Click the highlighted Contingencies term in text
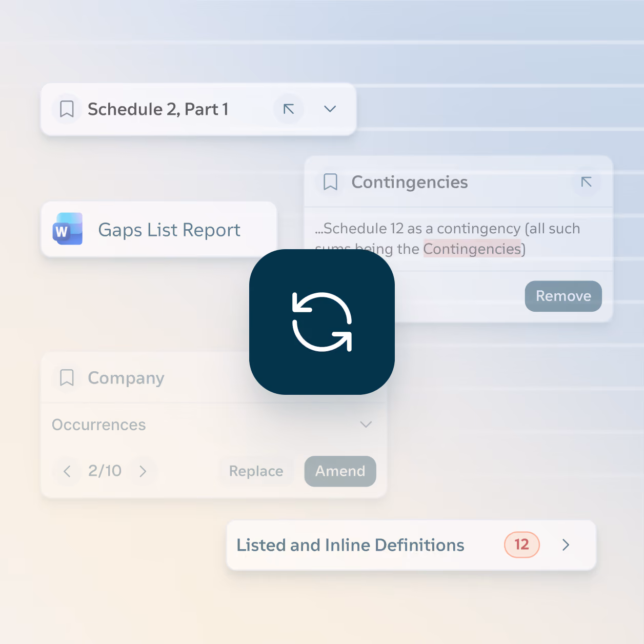This screenshot has height=644, width=644. click(x=472, y=249)
